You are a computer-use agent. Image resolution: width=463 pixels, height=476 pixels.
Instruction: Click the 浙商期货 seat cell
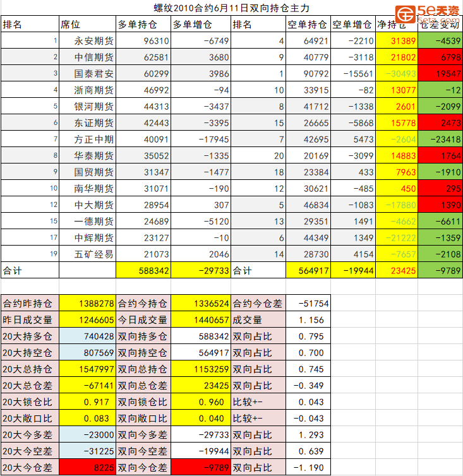(88, 90)
